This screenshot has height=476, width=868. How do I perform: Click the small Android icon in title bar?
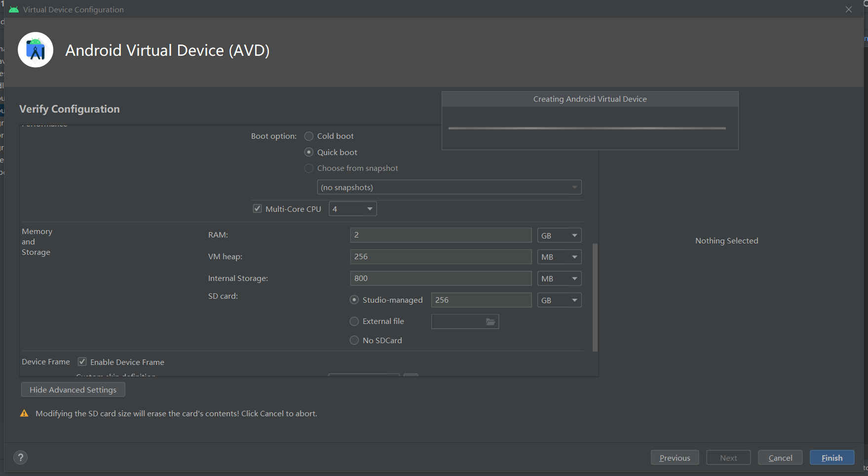point(14,9)
